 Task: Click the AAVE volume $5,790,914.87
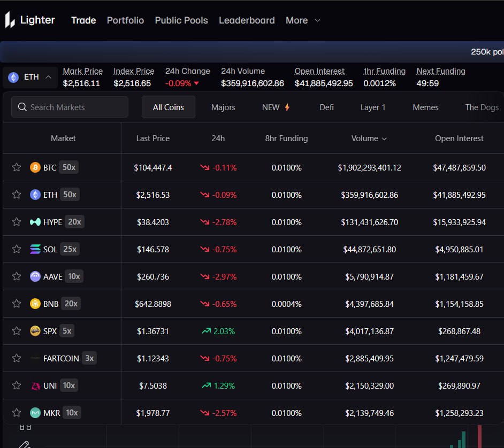pos(369,277)
